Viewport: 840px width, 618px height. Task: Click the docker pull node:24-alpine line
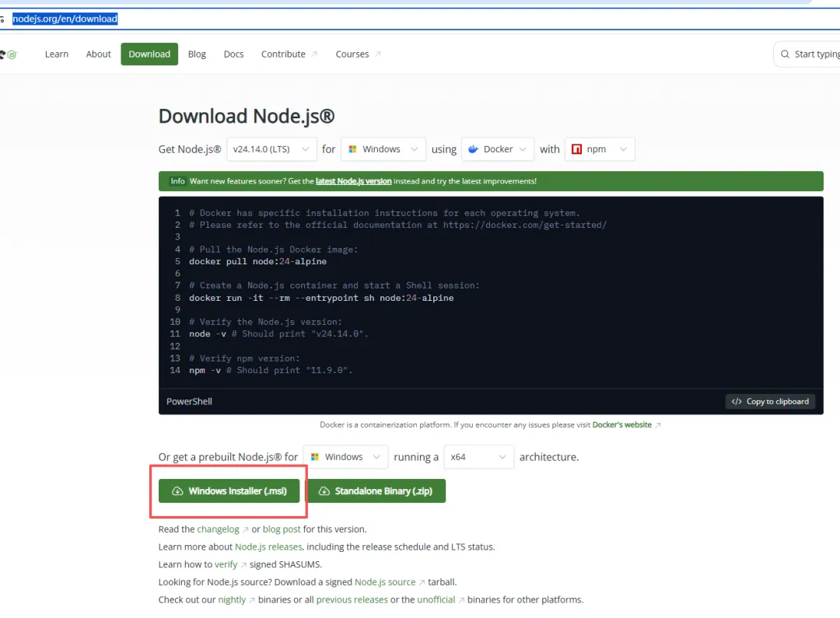[x=257, y=261]
